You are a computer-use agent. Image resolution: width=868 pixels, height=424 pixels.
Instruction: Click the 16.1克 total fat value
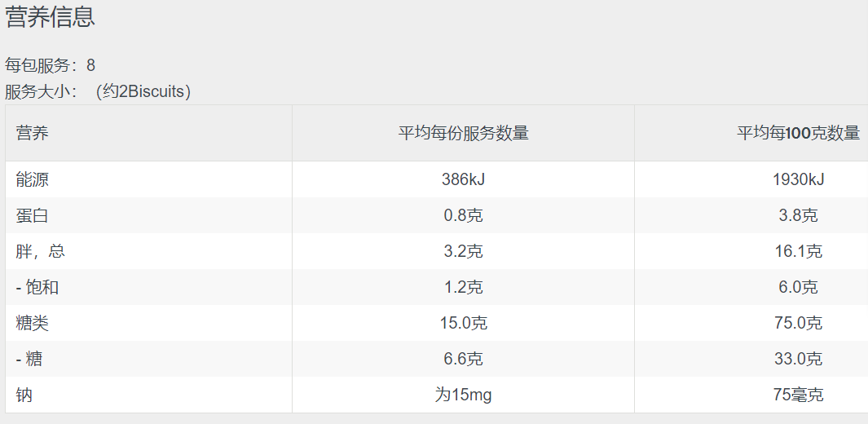point(798,251)
